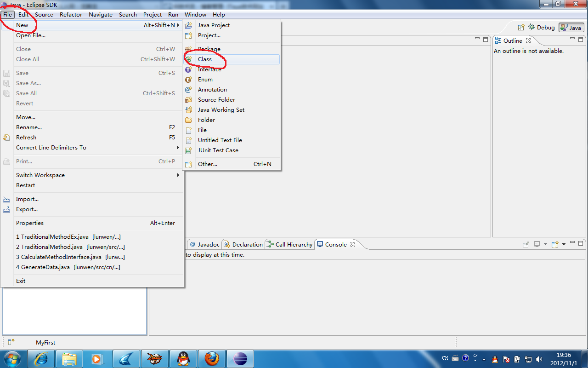Close the Outline view tab
The image size is (588, 368).
coord(528,40)
